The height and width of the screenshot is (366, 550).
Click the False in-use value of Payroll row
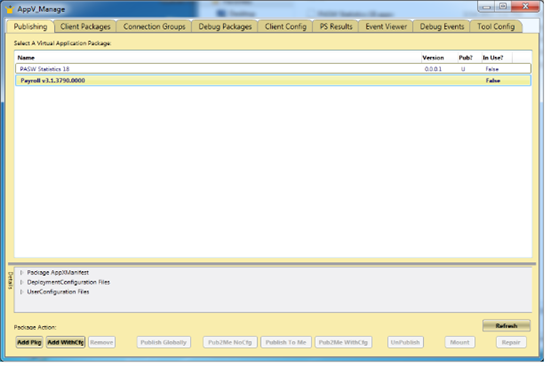click(493, 81)
